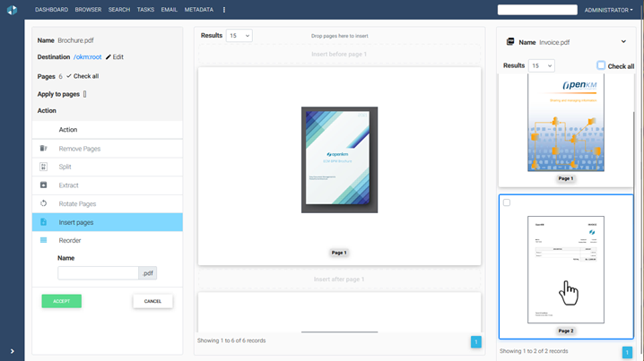644x361 pixels.
Task: Collapse the Invoice.pdf panel chevron
Action: pos(623,42)
